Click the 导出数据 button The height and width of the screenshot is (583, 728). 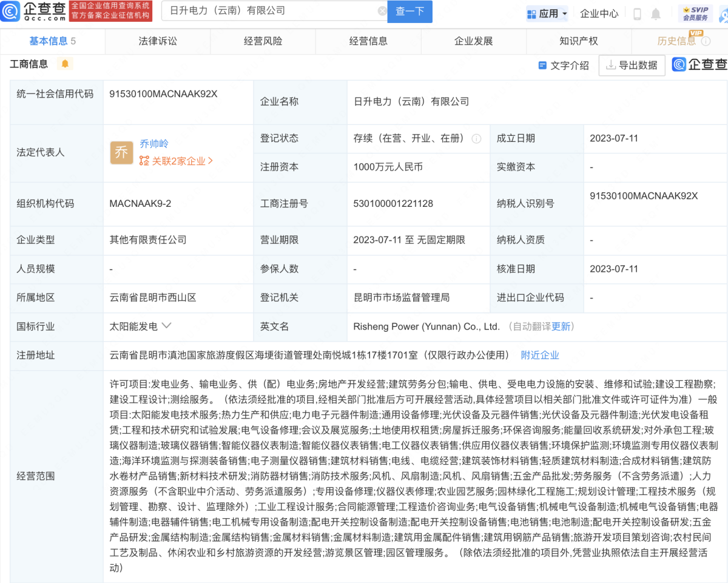point(632,66)
